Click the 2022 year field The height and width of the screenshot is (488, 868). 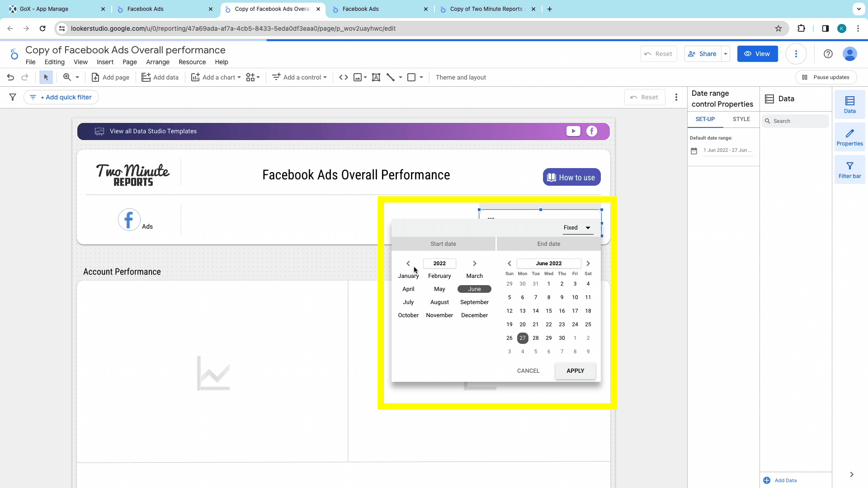coord(439,263)
